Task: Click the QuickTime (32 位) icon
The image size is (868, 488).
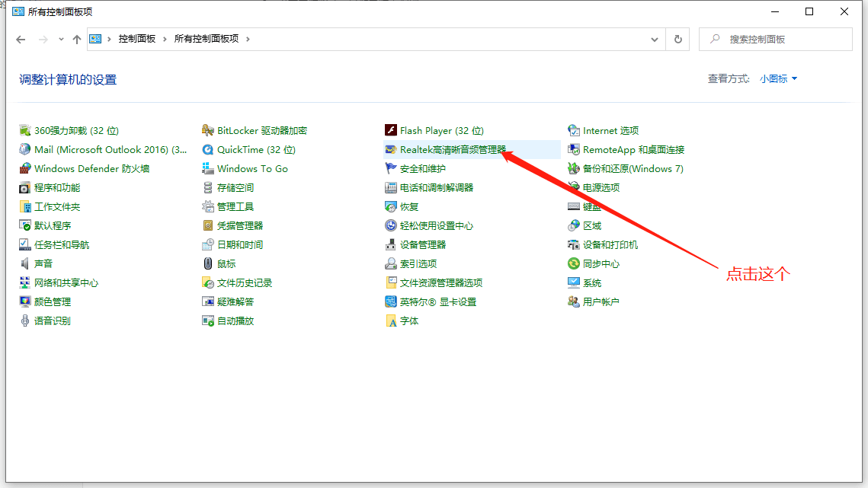Action: click(207, 149)
